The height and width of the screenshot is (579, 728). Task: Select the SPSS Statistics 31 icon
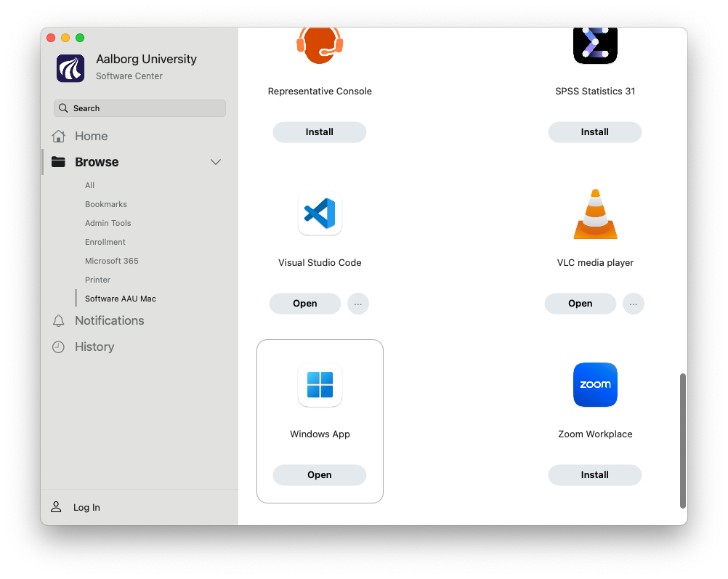tap(595, 44)
